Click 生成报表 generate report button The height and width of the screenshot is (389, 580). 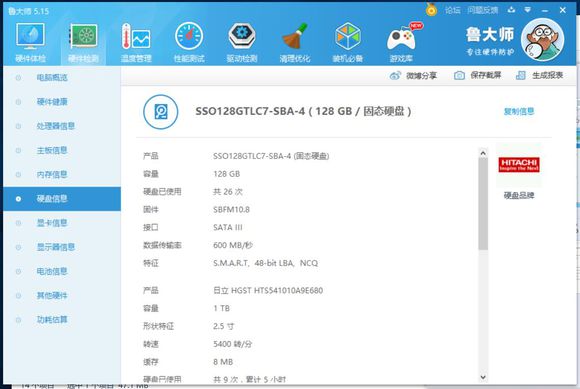click(539, 75)
